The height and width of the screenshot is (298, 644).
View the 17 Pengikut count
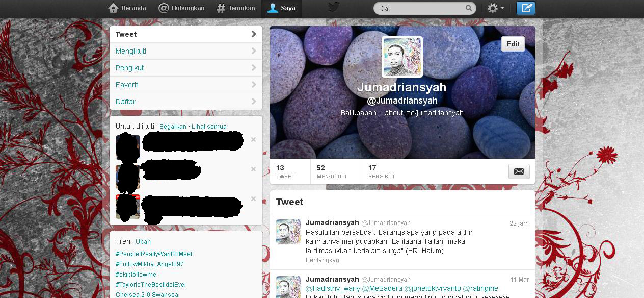tap(382, 171)
